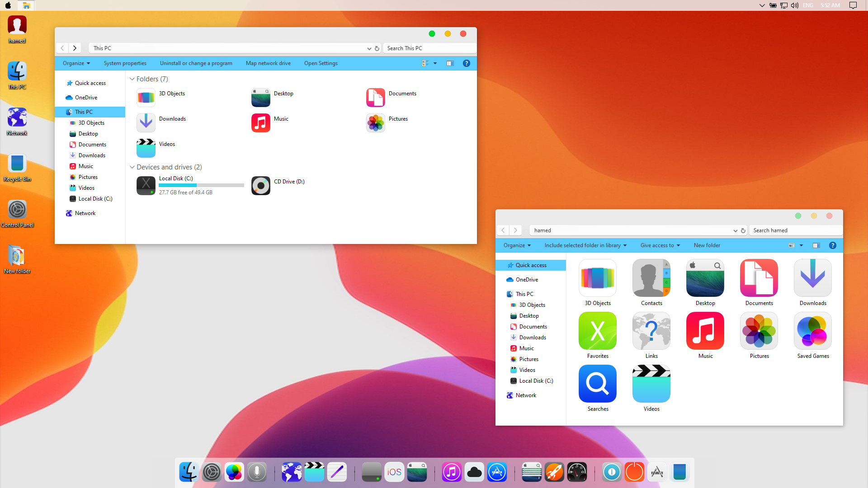Open the App Store icon in the dock
The height and width of the screenshot is (488, 868).
[x=497, y=472]
